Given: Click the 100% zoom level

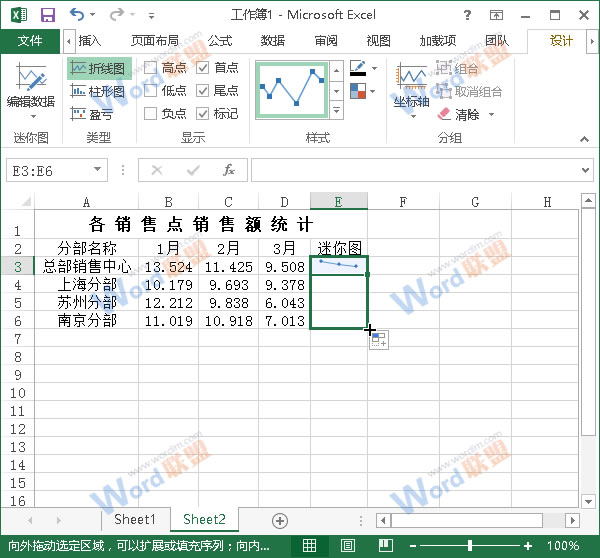Looking at the screenshot, I should pyautogui.click(x=563, y=545).
